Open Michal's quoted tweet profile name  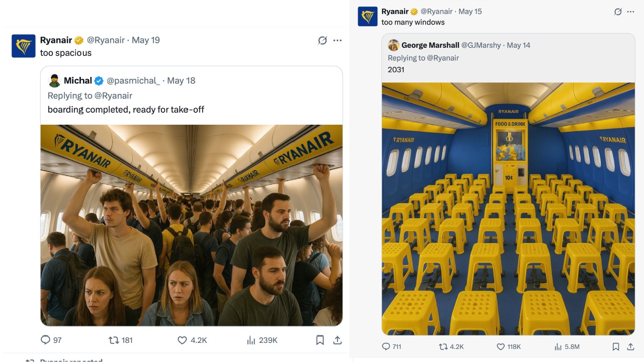[77, 80]
